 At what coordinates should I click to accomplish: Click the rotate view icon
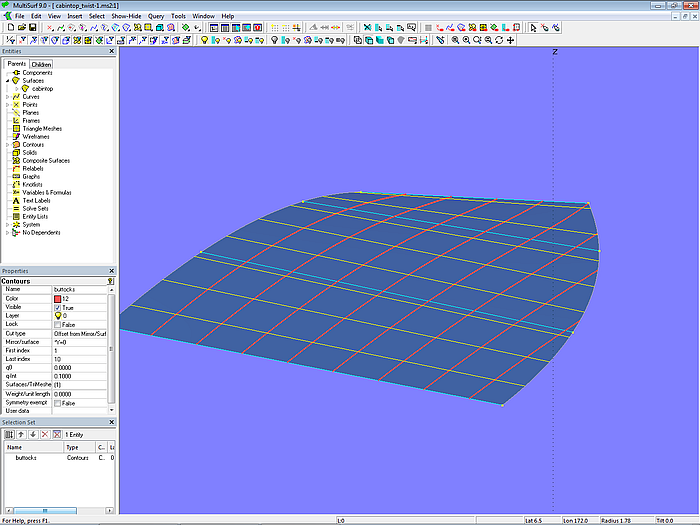pos(499,40)
